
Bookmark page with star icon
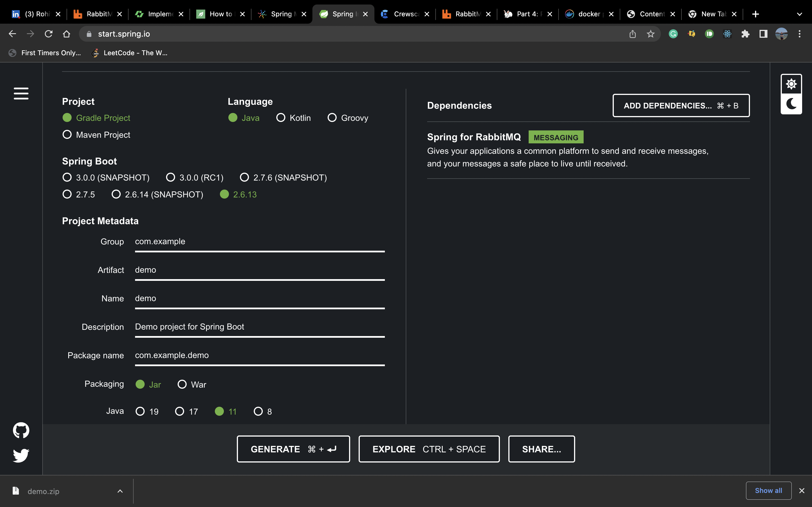[x=650, y=34]
